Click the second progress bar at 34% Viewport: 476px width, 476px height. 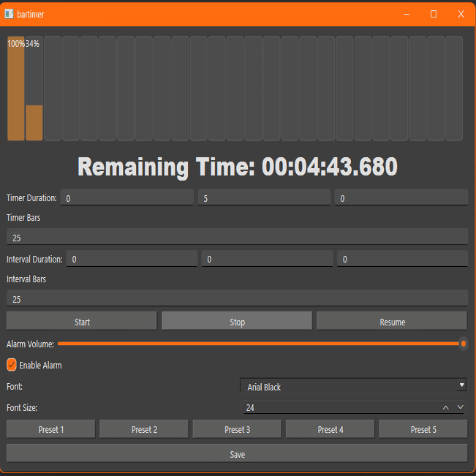(x=34, y=88)
